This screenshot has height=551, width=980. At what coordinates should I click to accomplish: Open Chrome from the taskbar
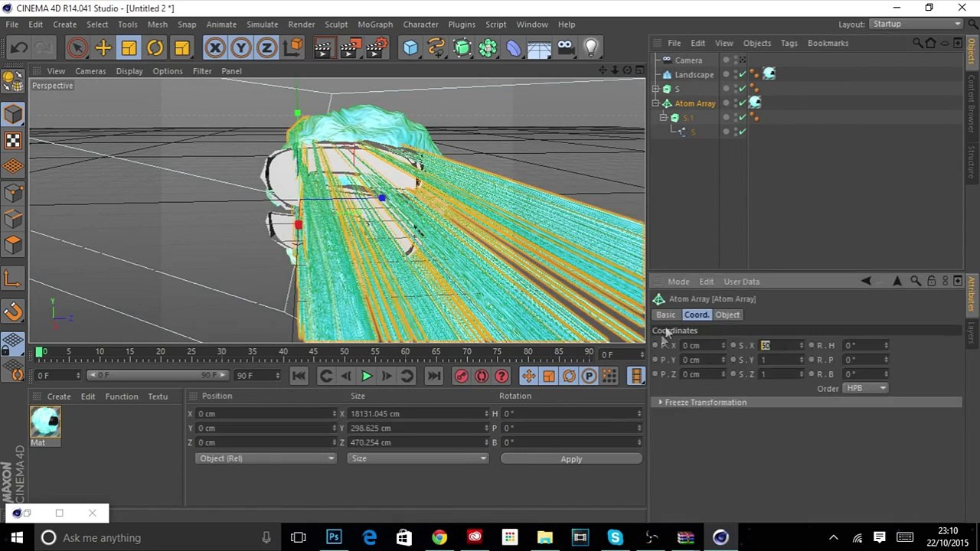point(439,537)
